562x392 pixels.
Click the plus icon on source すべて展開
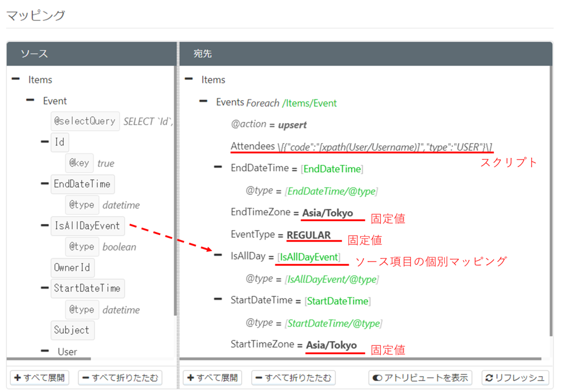(x=16, y=377)
